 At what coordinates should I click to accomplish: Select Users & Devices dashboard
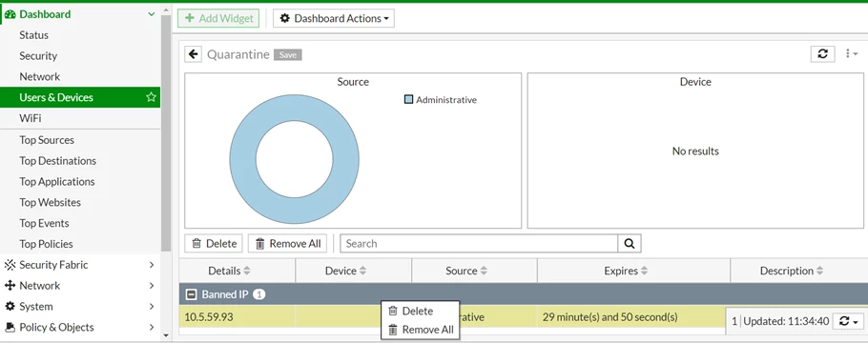pyautogui.click(x=80, y=97)
